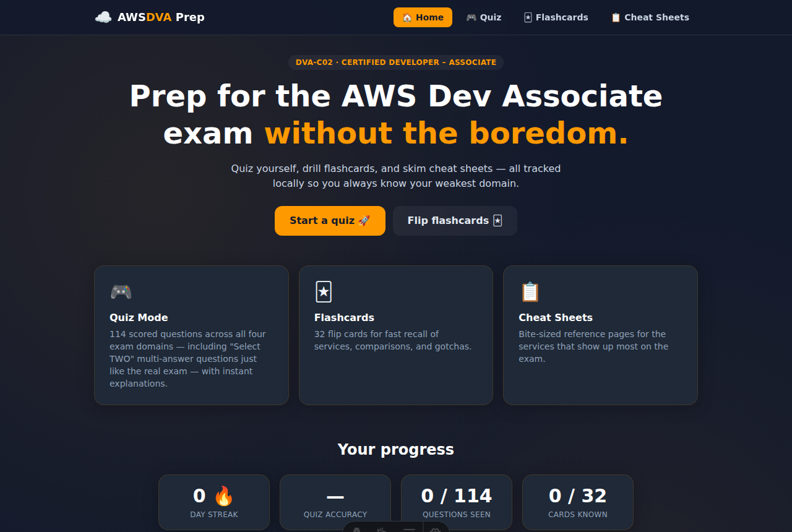The image size is (792, 532).
Task: Select the "Cheat Sheets" card title
Action: pyautogui.click(x=556, y=317)
